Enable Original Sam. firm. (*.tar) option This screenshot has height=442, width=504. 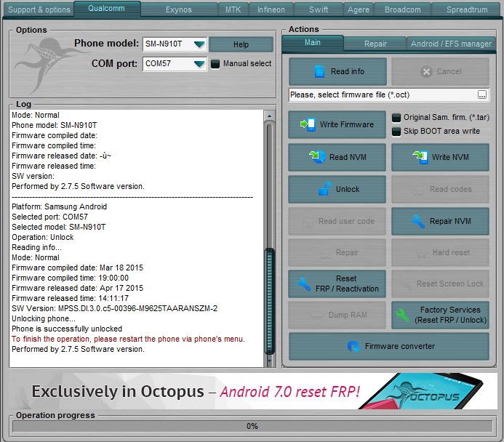(396, 118)
